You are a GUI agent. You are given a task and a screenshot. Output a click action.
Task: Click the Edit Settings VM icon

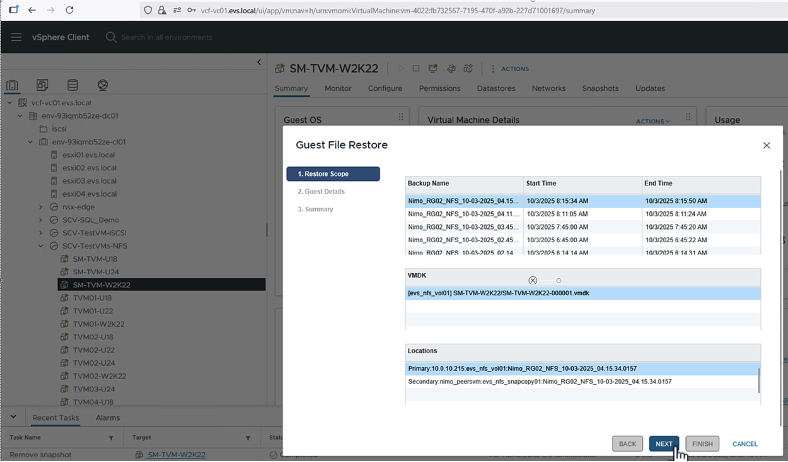click(451, 68)
